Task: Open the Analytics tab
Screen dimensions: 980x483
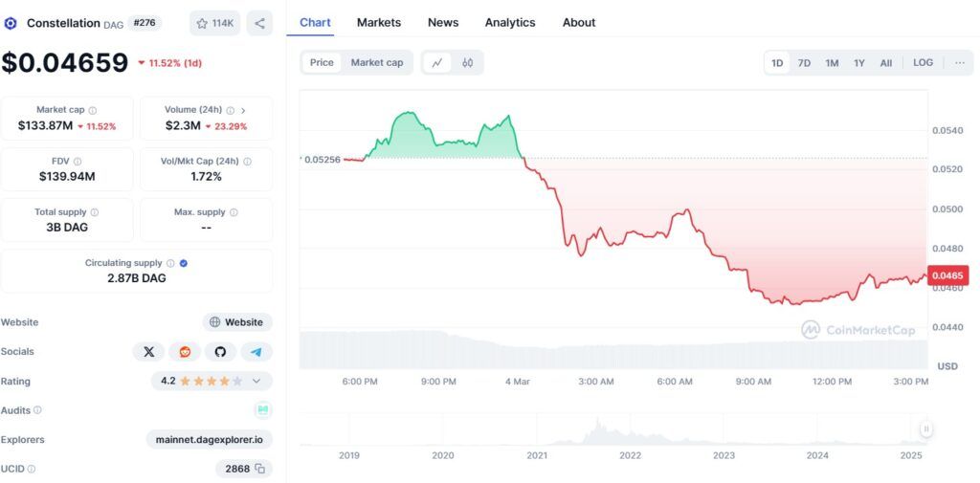Action: tap(510, 23)
